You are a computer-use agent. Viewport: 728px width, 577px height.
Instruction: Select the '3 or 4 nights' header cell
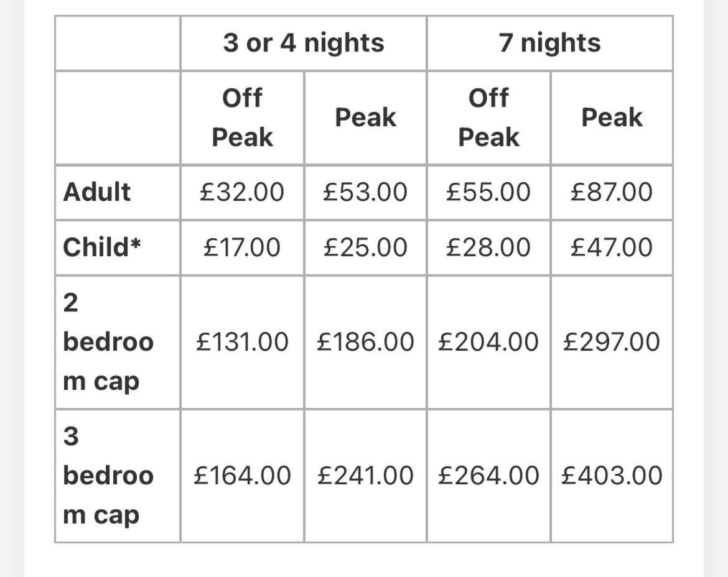[x=304, y=43]
